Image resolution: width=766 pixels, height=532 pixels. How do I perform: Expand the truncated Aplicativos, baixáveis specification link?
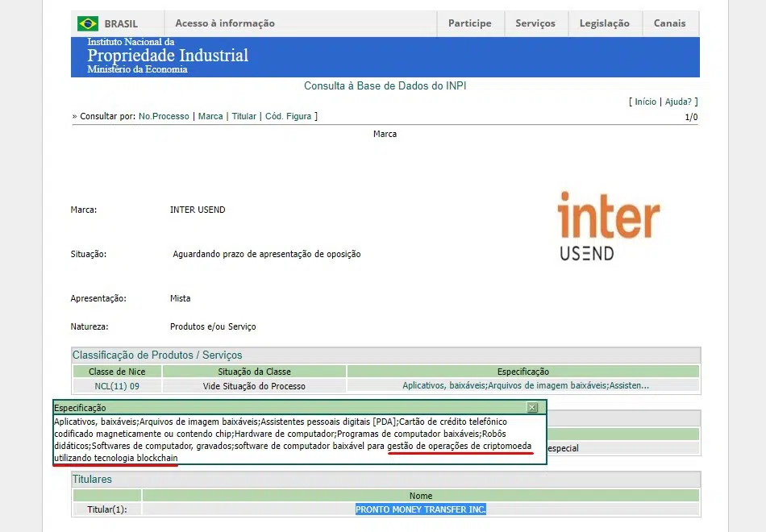[526, 385]
